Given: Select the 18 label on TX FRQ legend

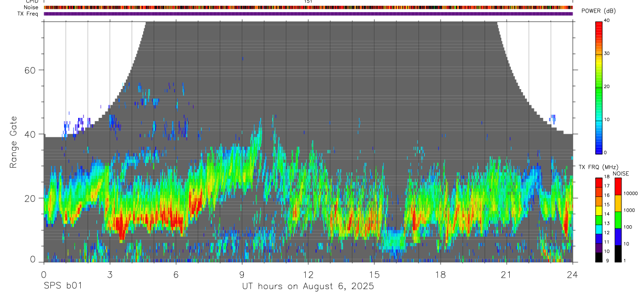Looking at the screenshot, I should [607, 177].
